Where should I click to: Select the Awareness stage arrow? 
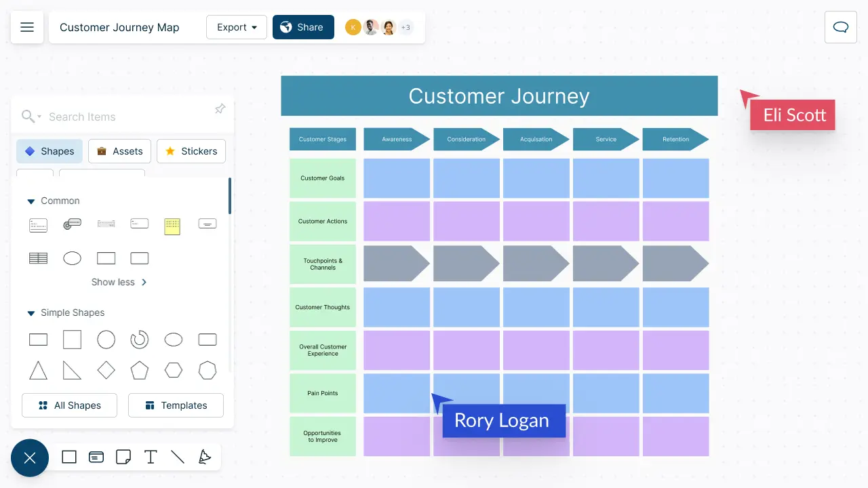click(397, 139)
